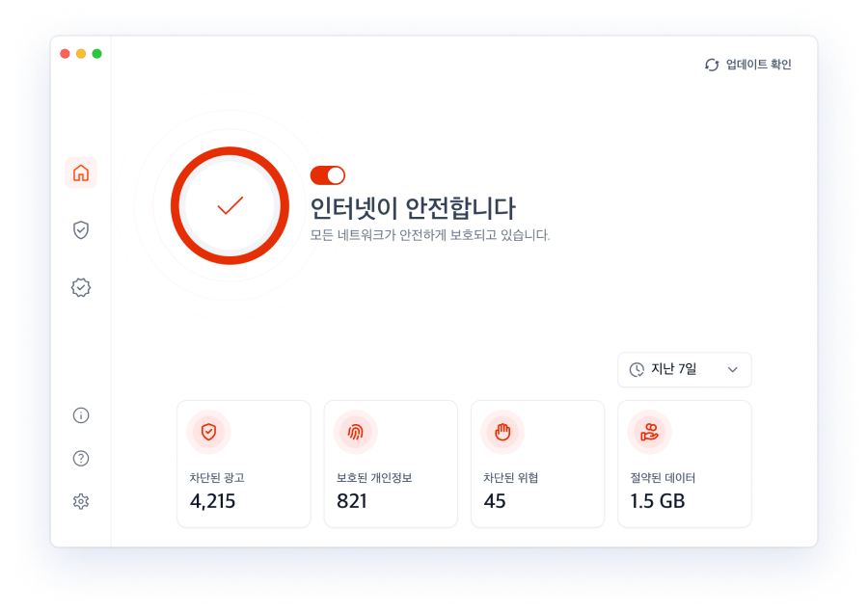Click the savings icon on 절약된 데이터
Image resolution: width=868 pixels, height=612 pixels.
click(x=649, y=432)
